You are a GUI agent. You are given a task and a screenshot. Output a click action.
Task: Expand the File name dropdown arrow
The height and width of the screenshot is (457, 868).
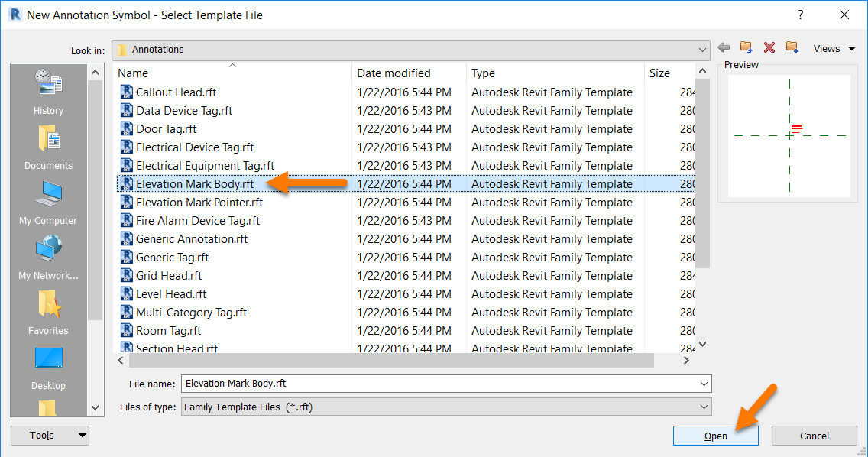point(703,384)
